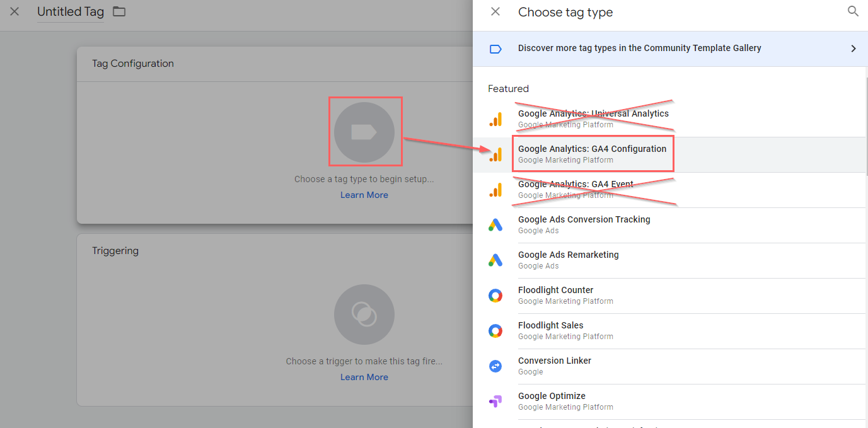Click the Featured section heading
Screen dimensions: 868x428
(x=508, y=89)
